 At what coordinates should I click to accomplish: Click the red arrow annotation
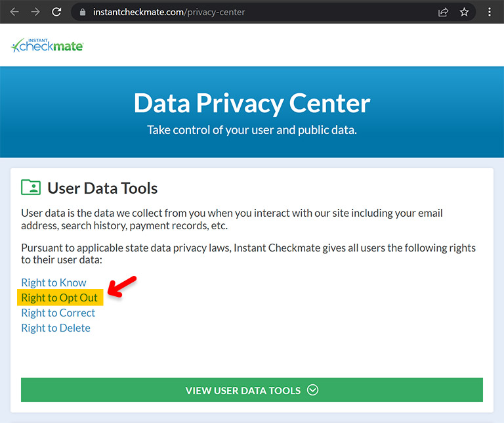[x=122, y=286]
